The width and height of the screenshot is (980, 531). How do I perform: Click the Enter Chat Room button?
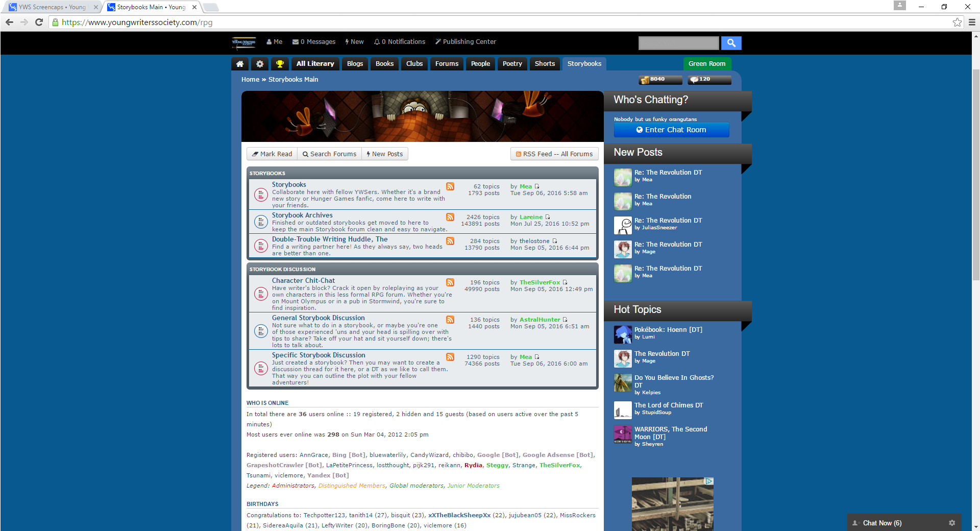(671, 130)
